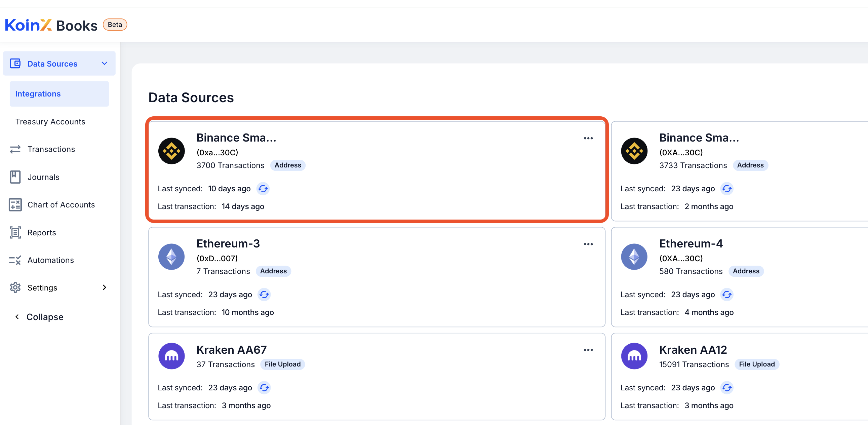The width and height of the screenshot is (868, 425).
Task: Click the KoinX Books logo
Action: pyautogui.click(x=51, y=25)
